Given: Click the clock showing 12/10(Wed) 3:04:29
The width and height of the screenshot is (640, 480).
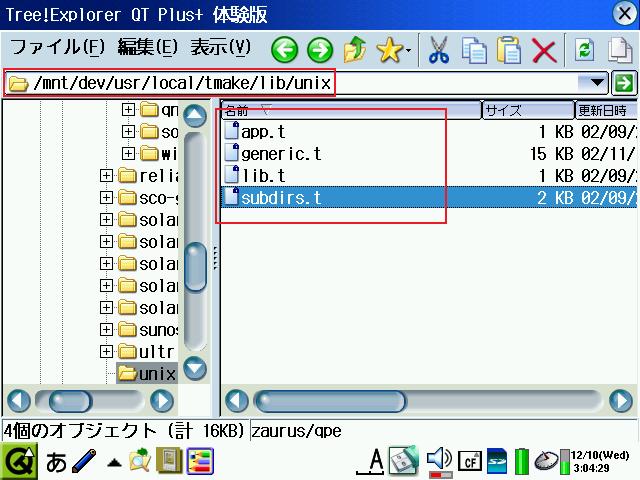Looking at the screenshot, I should 600,461.
